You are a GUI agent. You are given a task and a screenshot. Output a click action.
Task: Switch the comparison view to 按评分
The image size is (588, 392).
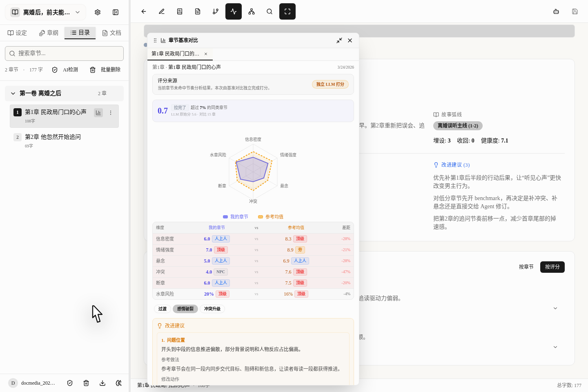pos(552,267)
